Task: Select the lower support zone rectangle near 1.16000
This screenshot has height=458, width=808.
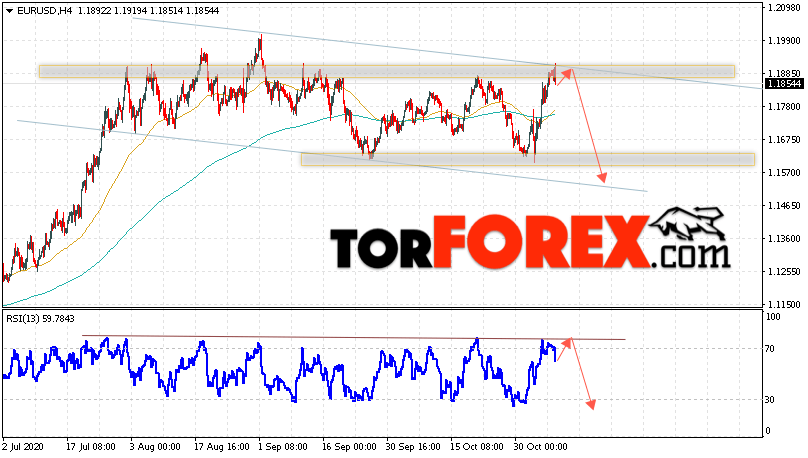Action: [x=528, y=159]
